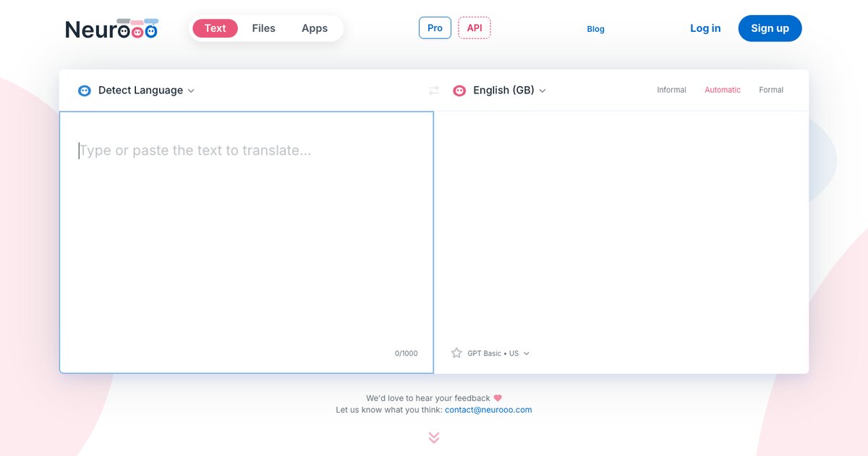Click the Log in link
Screen dimensions: 868x456
(705, 28)
